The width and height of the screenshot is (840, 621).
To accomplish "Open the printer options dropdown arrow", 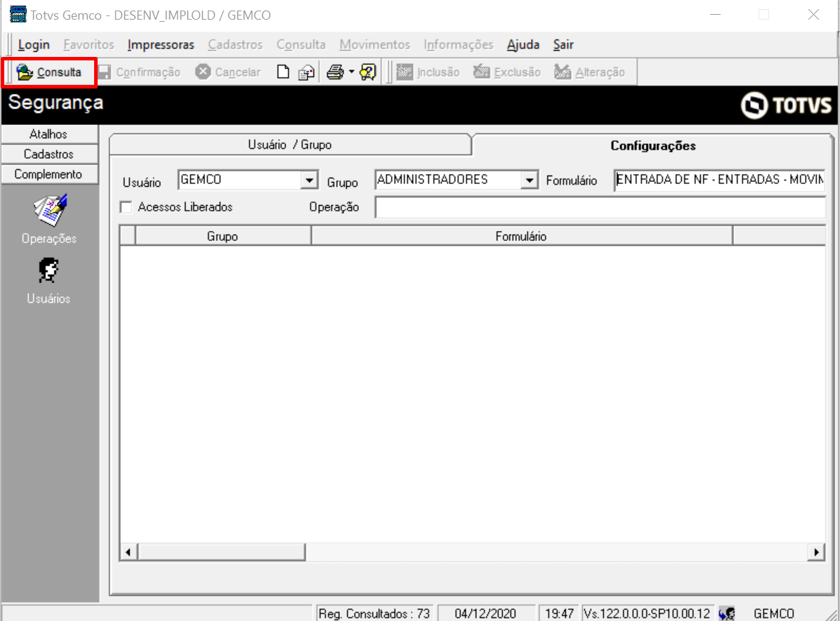I will point(351,72).
